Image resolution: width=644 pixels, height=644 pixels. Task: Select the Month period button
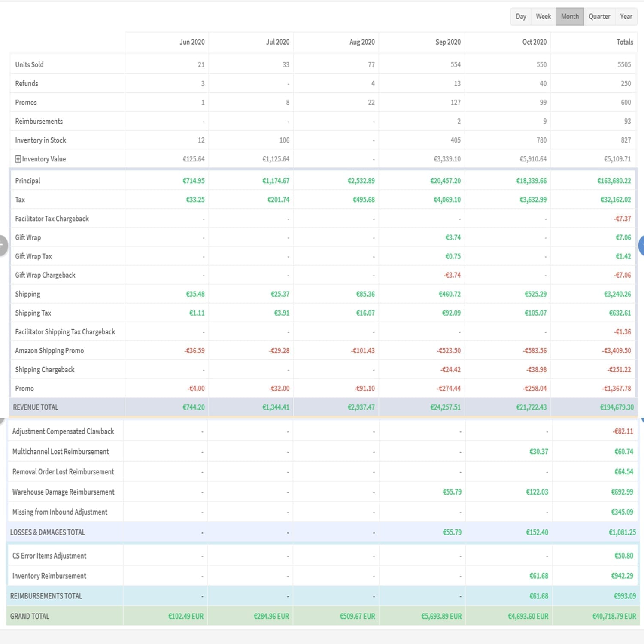[570, 17]
